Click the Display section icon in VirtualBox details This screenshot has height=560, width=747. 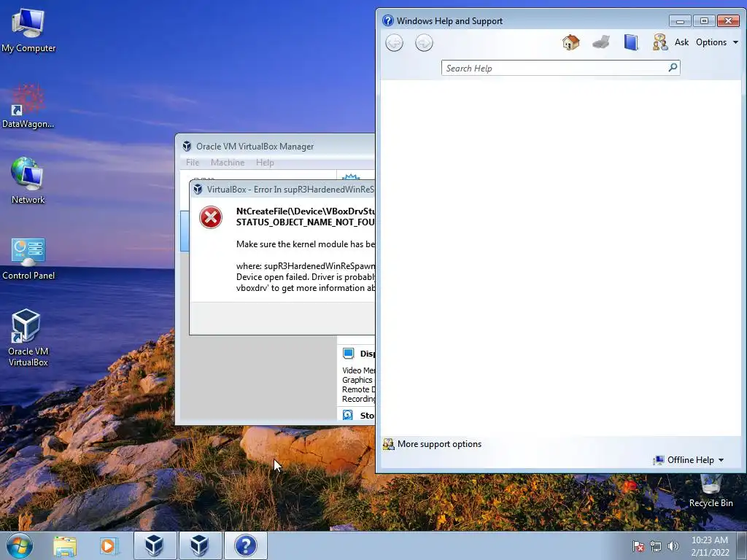tap(348, 354)
